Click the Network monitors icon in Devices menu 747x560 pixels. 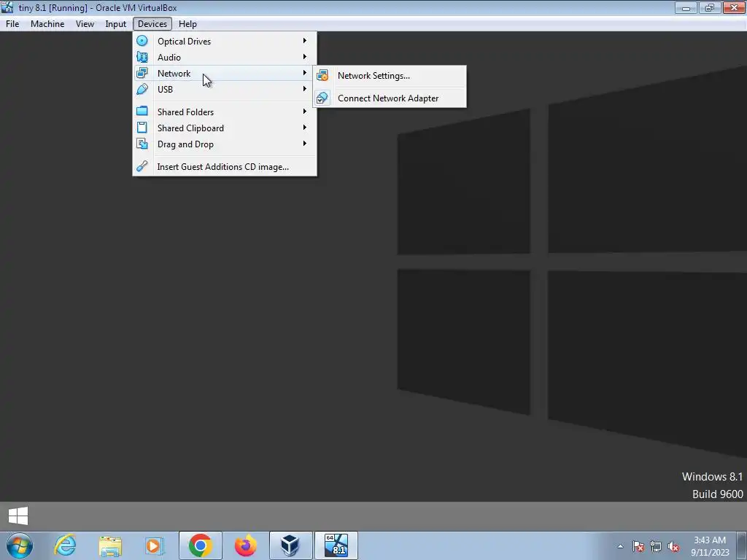(x=142, y=73)
